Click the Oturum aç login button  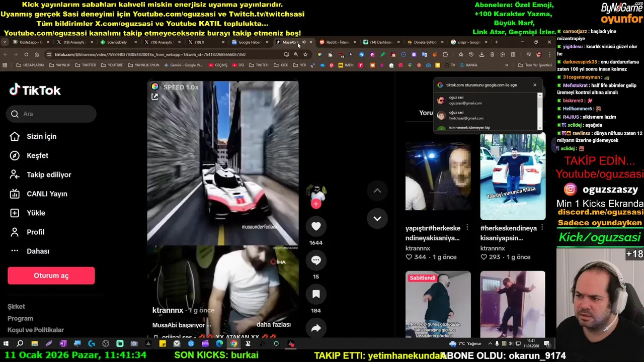pos(51,276)
